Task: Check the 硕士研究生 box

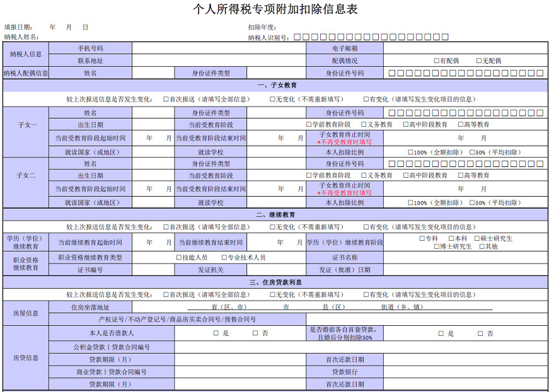Action: coord(477,239)
